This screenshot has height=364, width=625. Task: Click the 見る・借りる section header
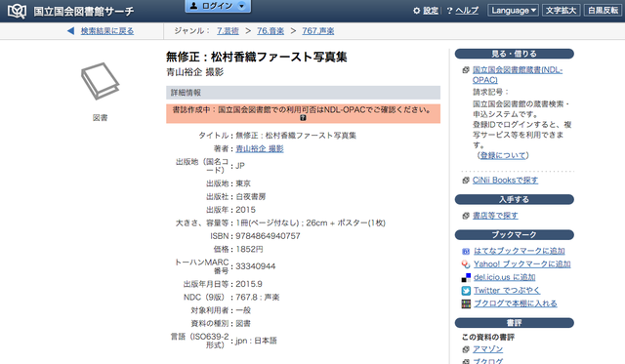[x=515, y=54]
